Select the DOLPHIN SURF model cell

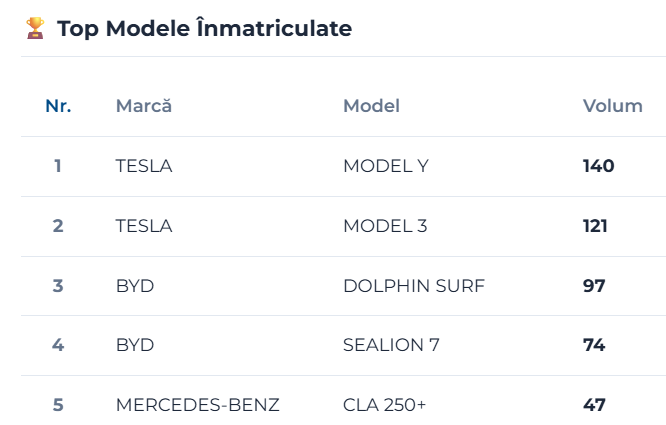click(x=414, y=286)
